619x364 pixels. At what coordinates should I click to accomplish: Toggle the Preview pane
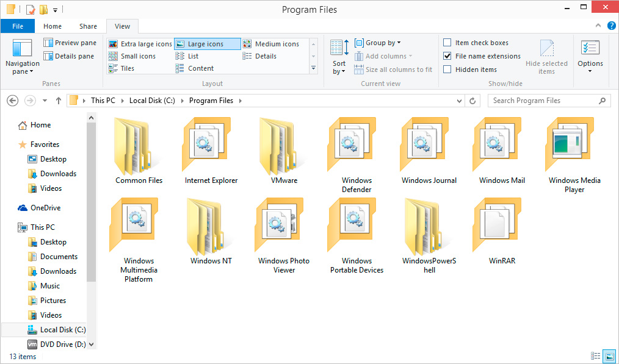70,43
